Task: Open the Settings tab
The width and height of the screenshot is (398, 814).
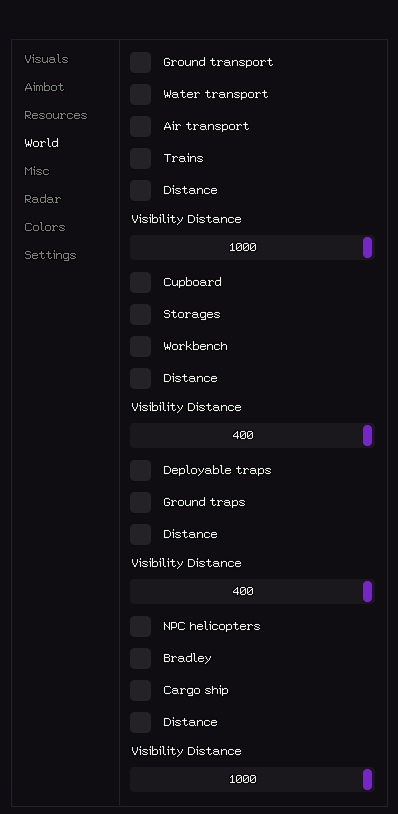Action: coord(50,255)
